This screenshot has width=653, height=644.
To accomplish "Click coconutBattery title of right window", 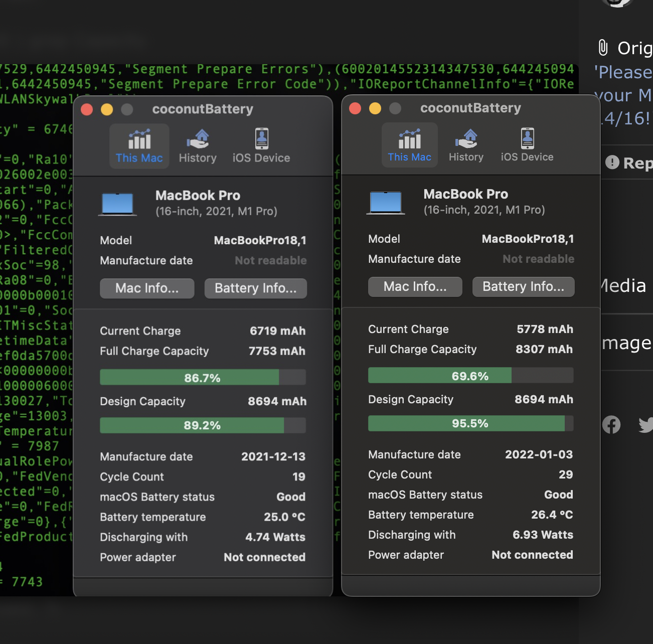I will 471,108.
